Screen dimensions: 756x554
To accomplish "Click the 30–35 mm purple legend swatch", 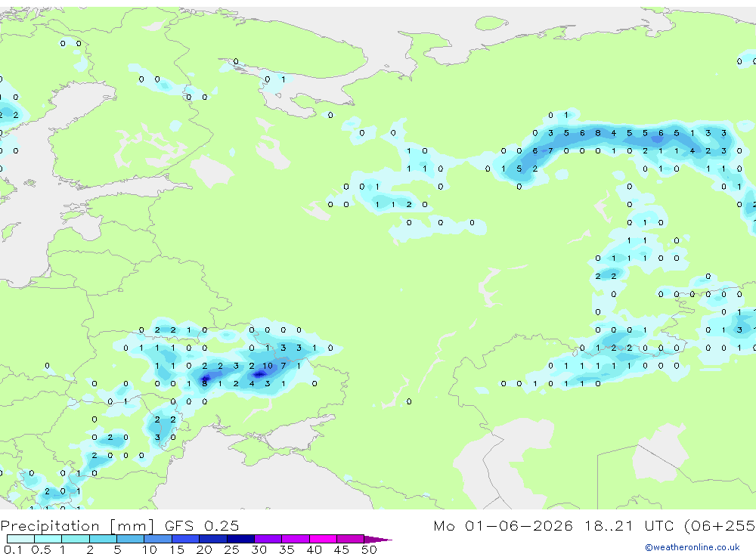I will [x=268, y=539].
